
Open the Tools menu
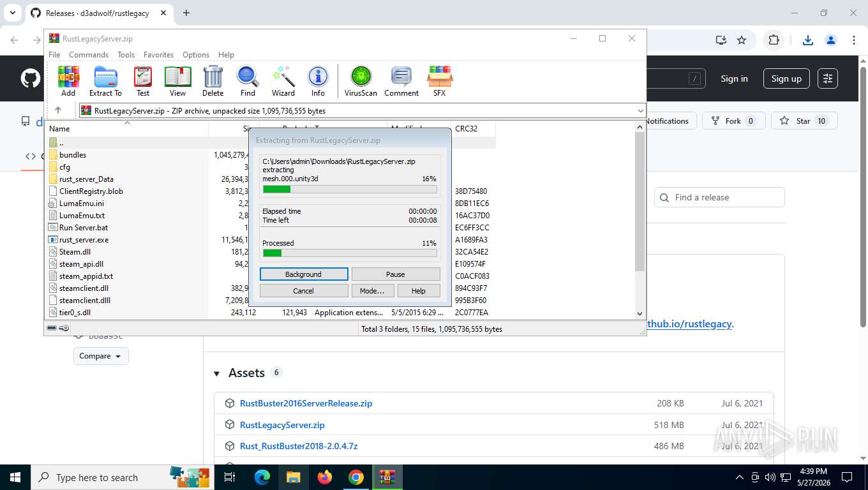(x=126, y=55)
